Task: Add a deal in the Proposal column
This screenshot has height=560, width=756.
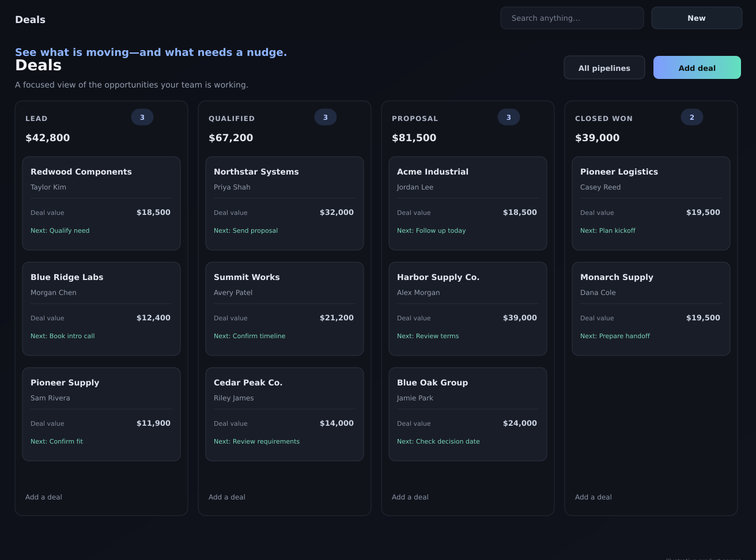Action: click(x=410, y=497)
